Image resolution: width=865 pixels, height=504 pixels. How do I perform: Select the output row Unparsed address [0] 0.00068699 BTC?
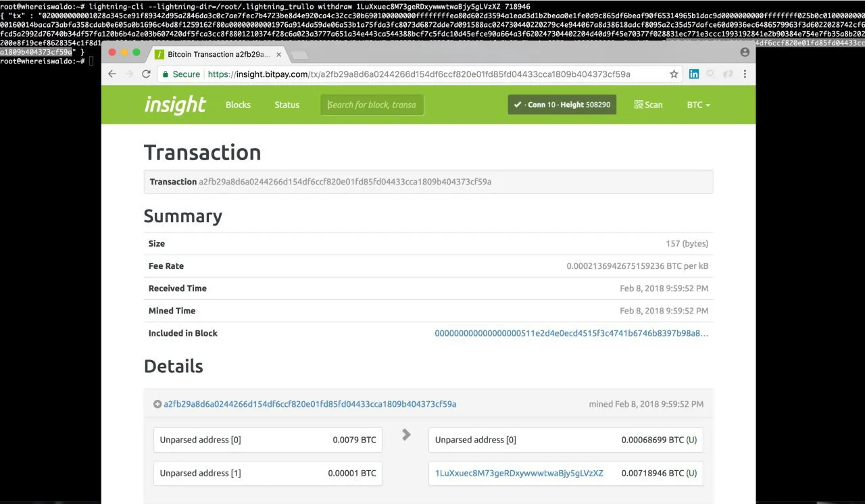point(566,440)
